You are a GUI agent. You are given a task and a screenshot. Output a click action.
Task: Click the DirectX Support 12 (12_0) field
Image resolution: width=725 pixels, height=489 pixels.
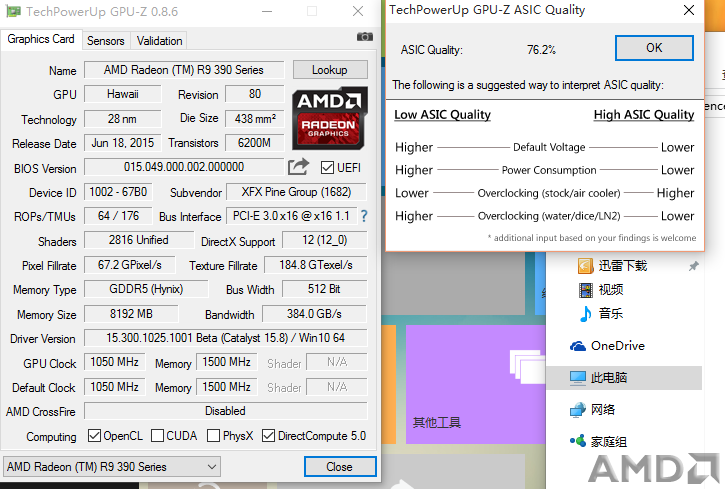[x=325, y=240]
